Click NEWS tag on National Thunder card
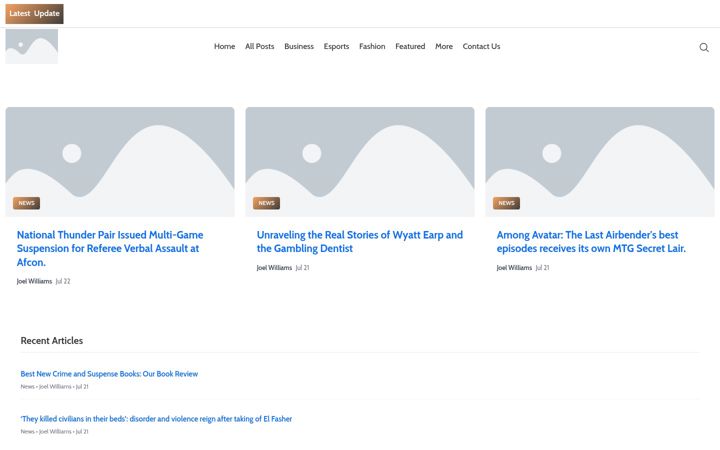 [27, 203]
